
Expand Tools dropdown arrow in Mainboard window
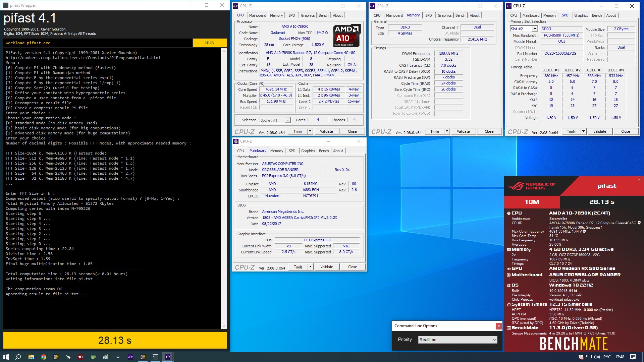click(311, 267)
